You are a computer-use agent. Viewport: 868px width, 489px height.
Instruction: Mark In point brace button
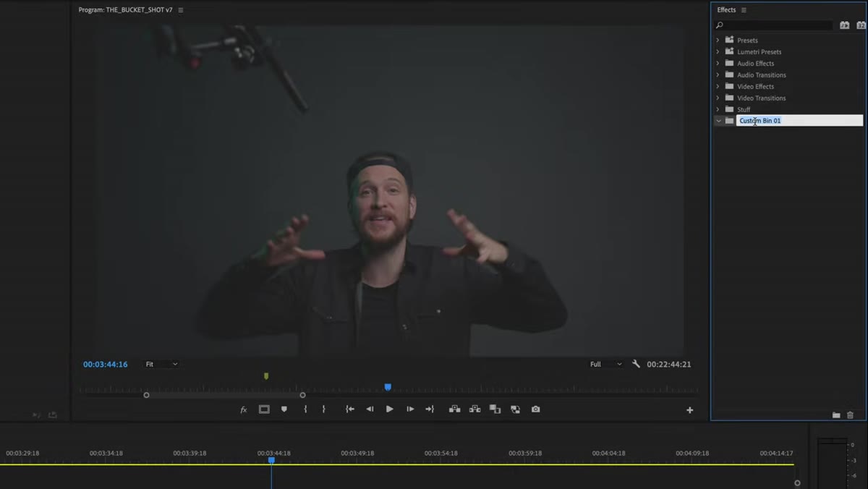305,409
